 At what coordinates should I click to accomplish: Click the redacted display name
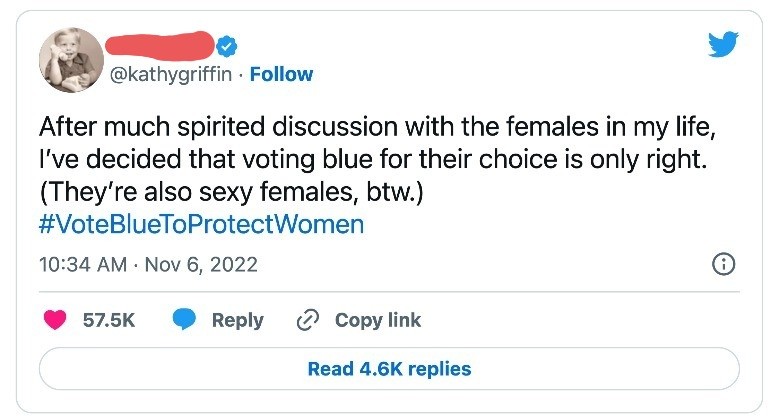pos(160,46)
